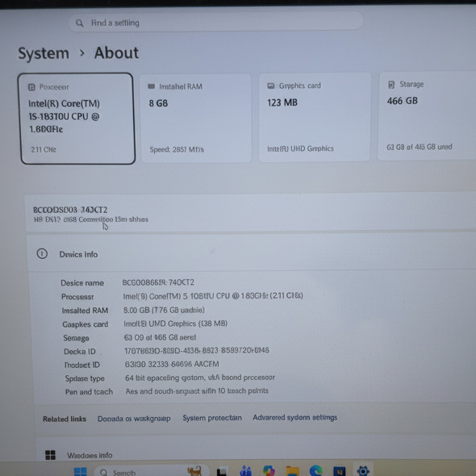This screenshot has width=476, height=476.
Task: Click the Windows logo icon beside Windows info
Action: pyautogui.click(x=50, y=455)
